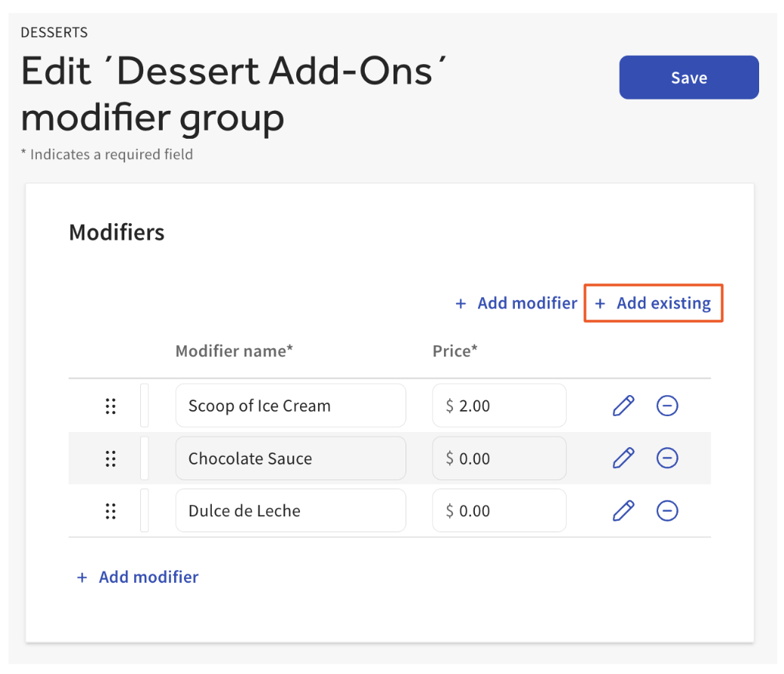
Task: Focus the Dulce de Leche name field
Action: coord(290,511)
